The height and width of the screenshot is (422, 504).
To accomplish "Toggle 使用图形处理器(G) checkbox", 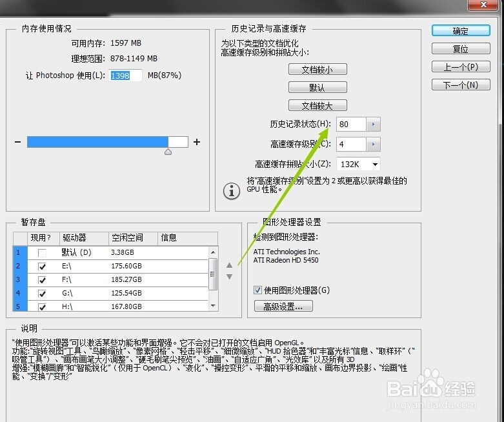I will pos(257,290).
